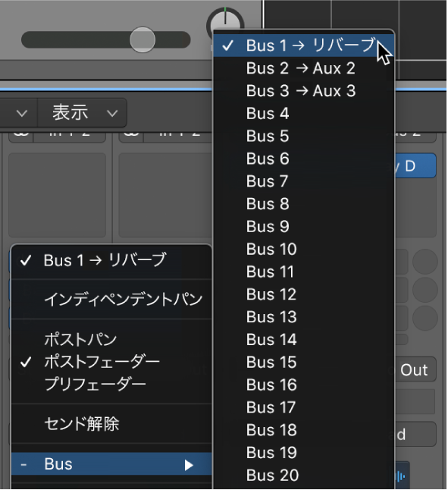The height and width of the screenshot is (490, 448).
Task: Click Bus 20 entry
Action: click(x=303, y=476)
